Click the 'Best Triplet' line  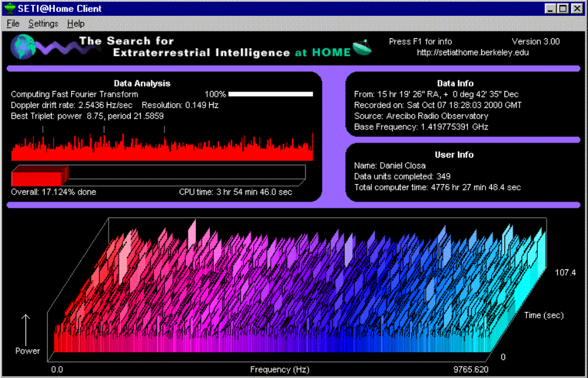pos(87,116)
